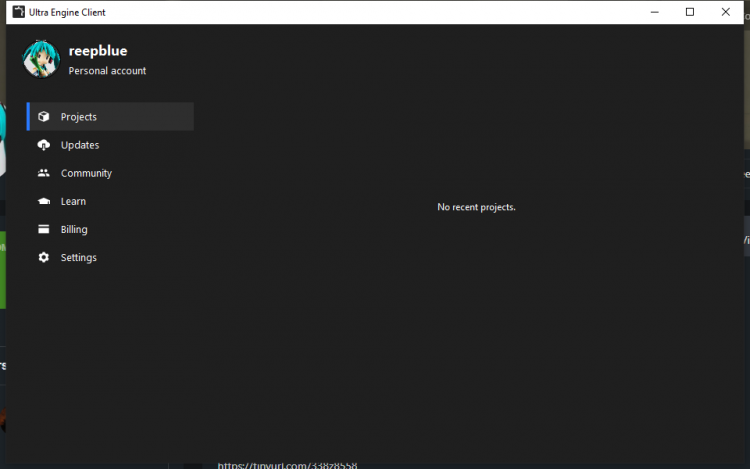Click the Settings gear icon
Viewport: 750px width, 469px height.
coord(44,258)
